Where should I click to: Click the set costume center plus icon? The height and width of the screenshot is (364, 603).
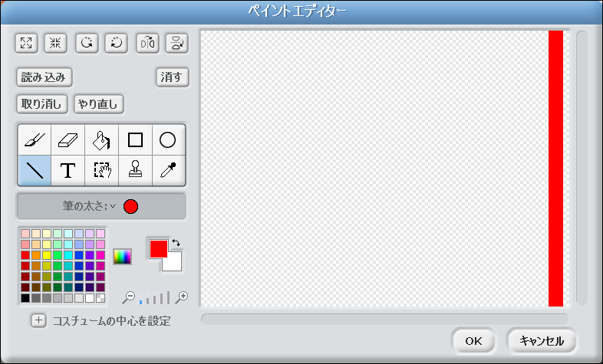click(38, 320)
